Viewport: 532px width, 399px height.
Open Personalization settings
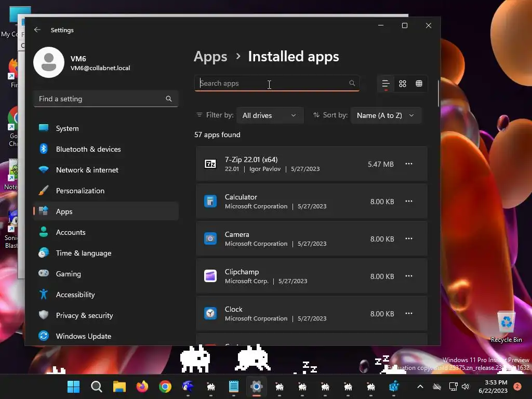tap(106, 191)
